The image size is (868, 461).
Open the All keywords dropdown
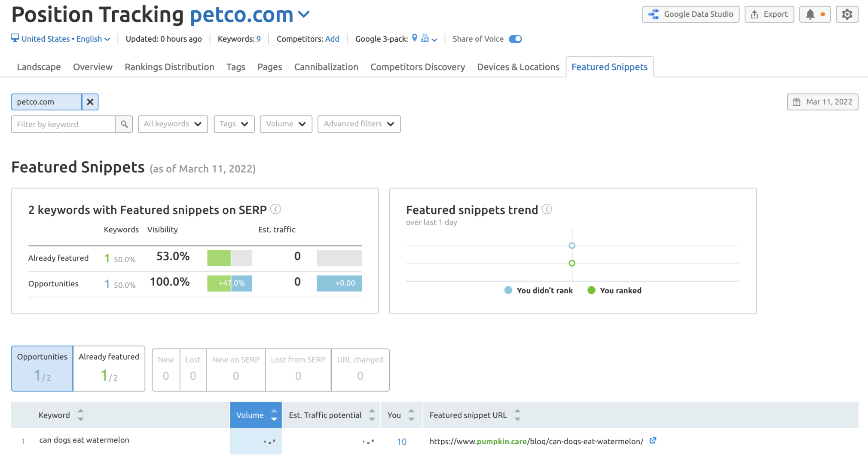(x=173, y=124)
